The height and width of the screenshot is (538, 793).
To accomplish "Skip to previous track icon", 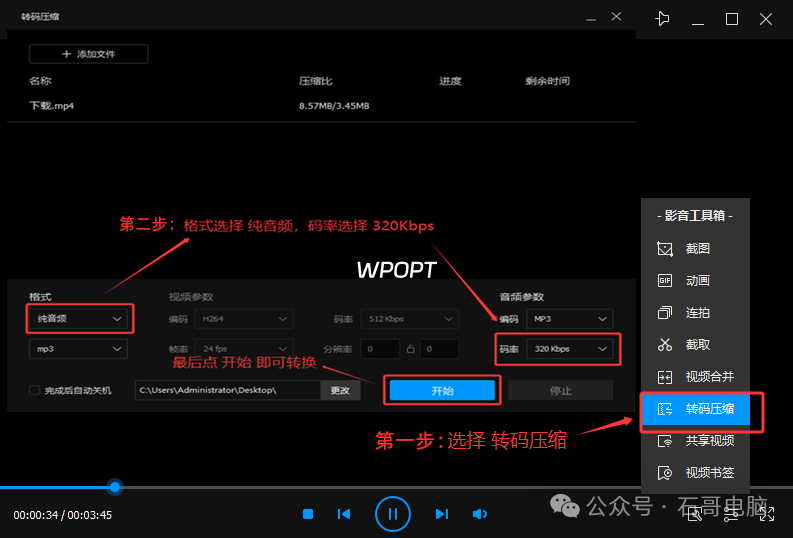I will 344,514.
